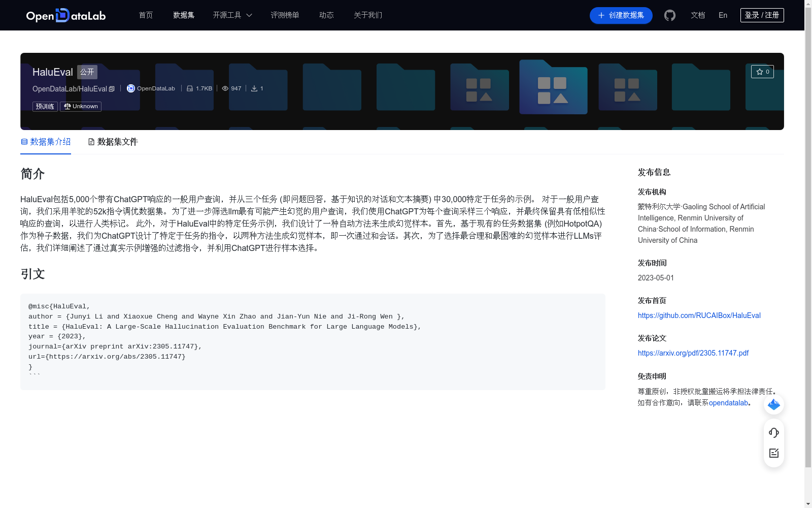Open the blue mountain floating icon
812x508 pixels.
(774, 404)
